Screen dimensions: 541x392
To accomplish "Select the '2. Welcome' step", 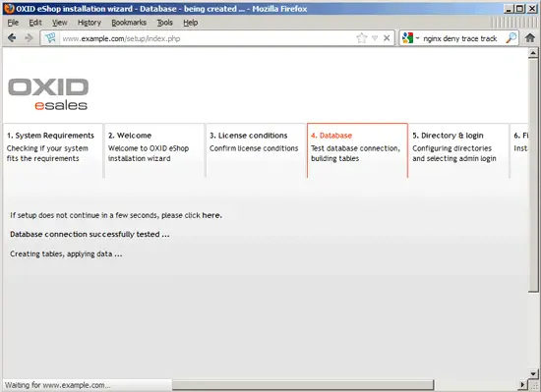I will 154,150.
